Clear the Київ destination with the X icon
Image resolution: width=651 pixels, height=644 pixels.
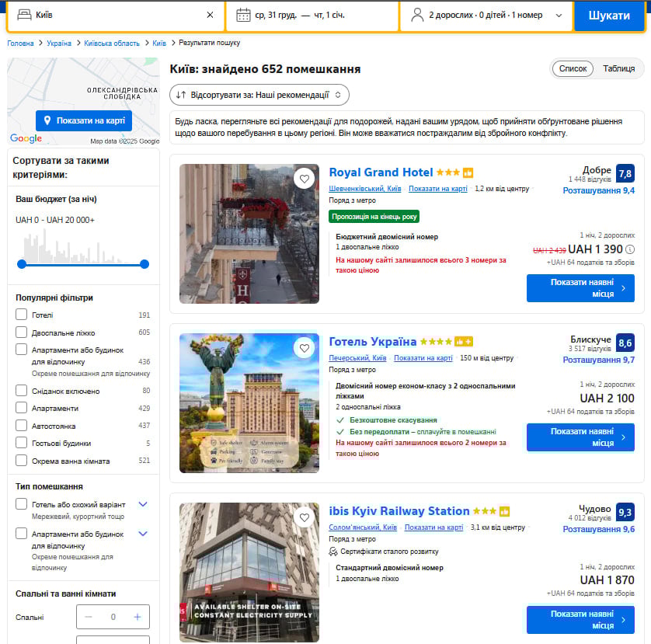coord(210,15)
